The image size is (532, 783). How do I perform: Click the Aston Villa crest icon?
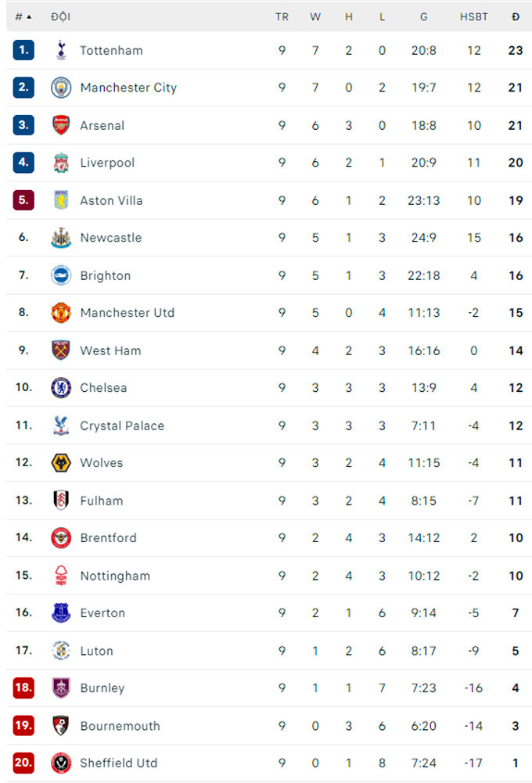point(61,200)
